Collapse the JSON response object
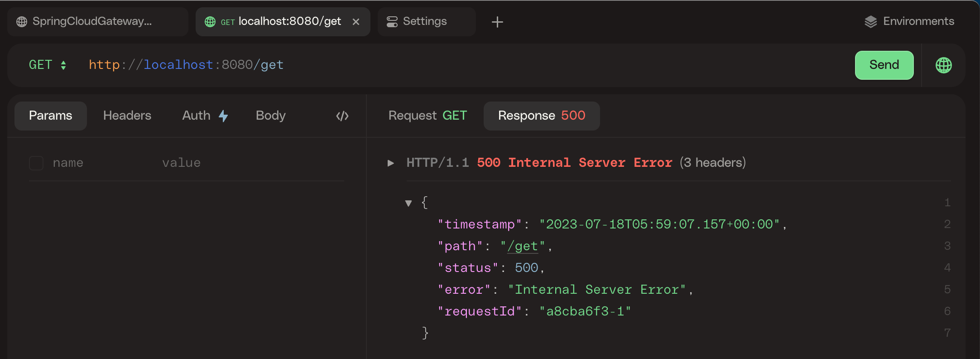980x359 pixels. click(408, 203)
